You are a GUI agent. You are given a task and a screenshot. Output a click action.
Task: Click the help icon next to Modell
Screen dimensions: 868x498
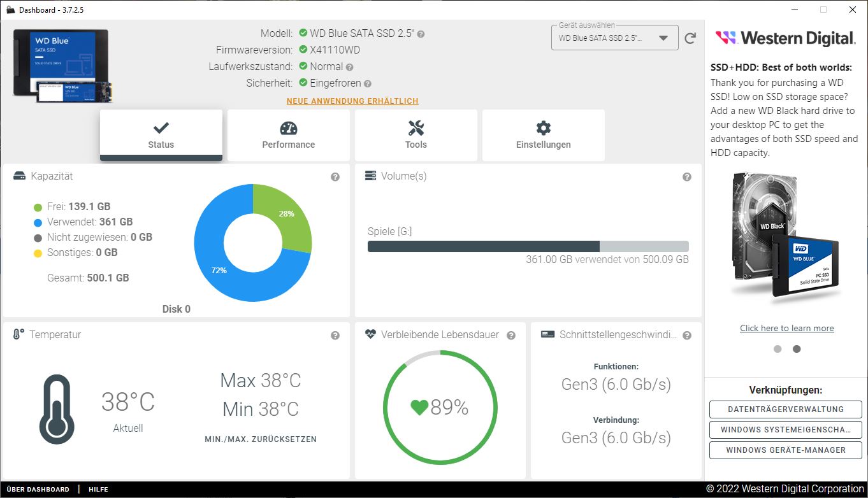tap(421, 34)
